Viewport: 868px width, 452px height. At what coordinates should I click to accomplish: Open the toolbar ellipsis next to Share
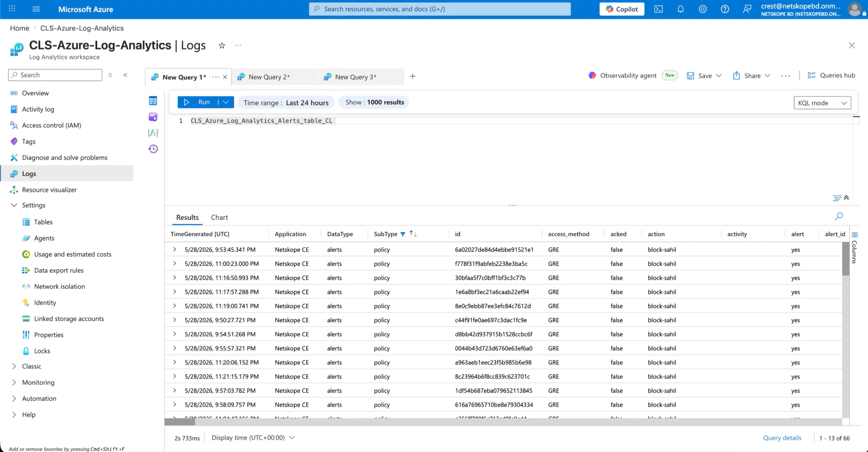[786, 76]
